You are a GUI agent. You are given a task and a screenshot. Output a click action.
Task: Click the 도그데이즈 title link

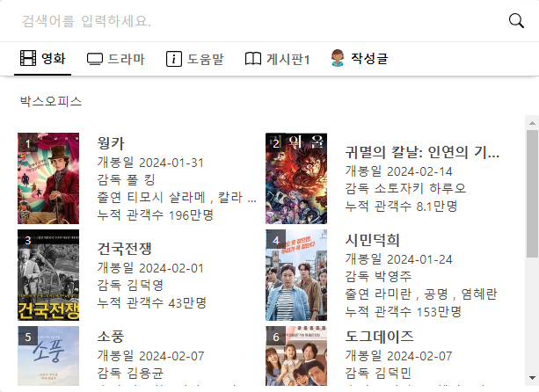coord(379,337)
